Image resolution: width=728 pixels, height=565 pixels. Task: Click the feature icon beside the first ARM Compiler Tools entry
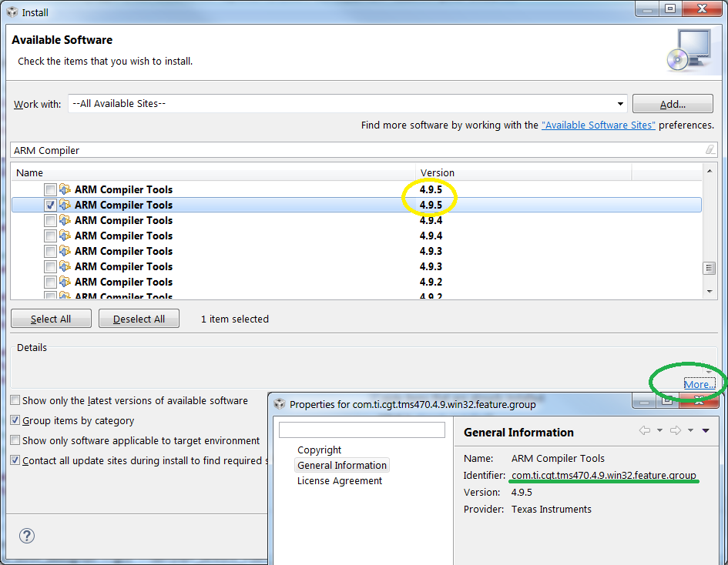click(63, 189)
